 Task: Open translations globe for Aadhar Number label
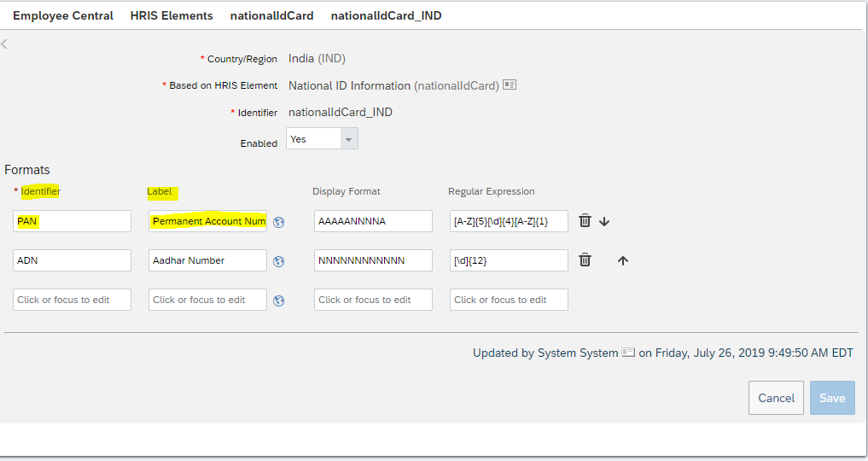tap(279, 261)
